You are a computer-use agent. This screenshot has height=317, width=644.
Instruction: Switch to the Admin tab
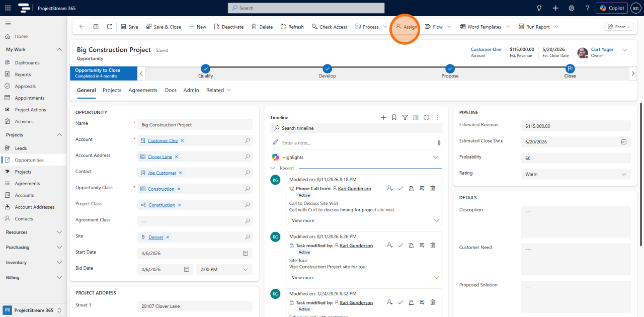(x=191, y=90)
